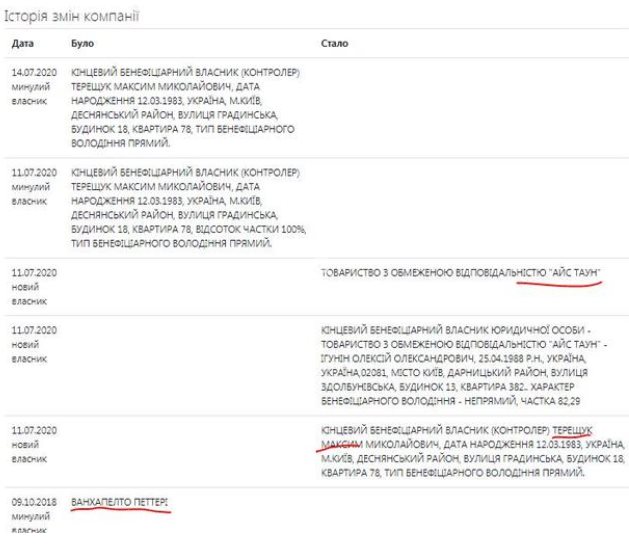Screen dimensions: 629x548
Task: Click the company name "АЙС ТАУН" underlined in red
Action: [560, 271]
